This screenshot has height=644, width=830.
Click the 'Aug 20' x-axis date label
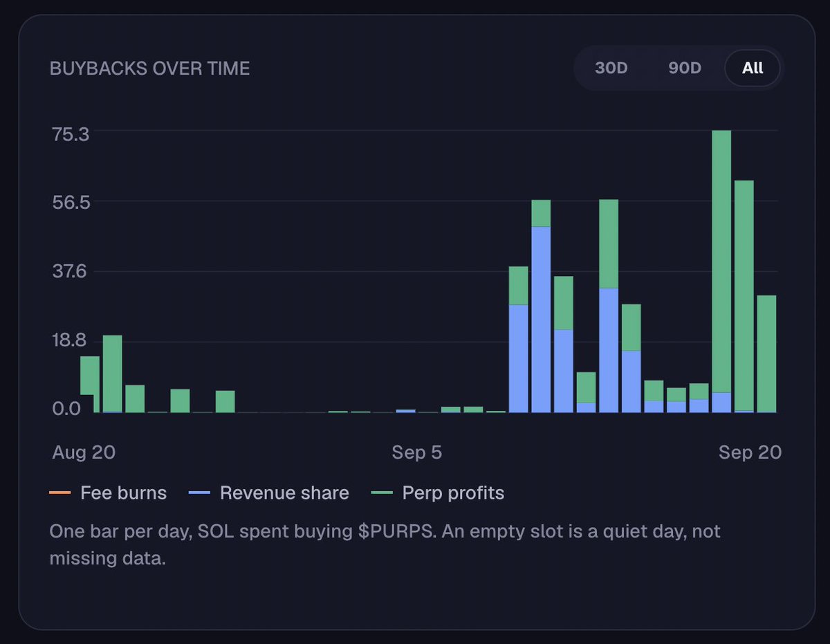(84, 452)
